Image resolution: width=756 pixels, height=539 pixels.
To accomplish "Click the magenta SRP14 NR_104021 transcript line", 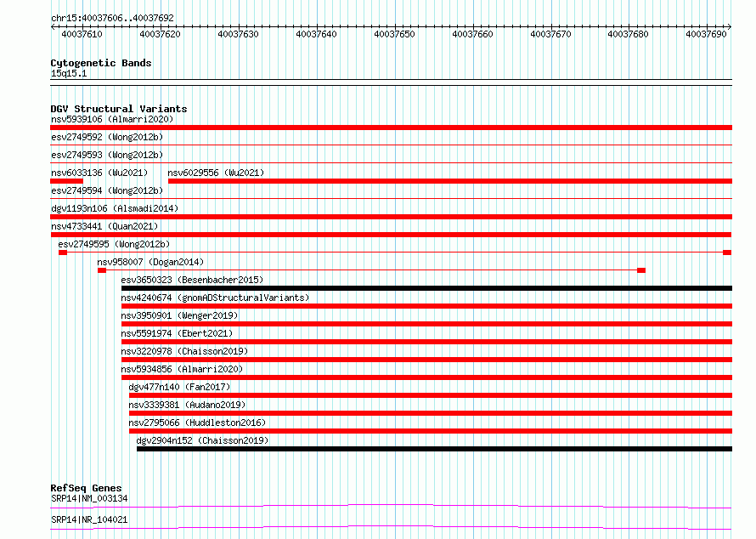I will pos(391,527).
